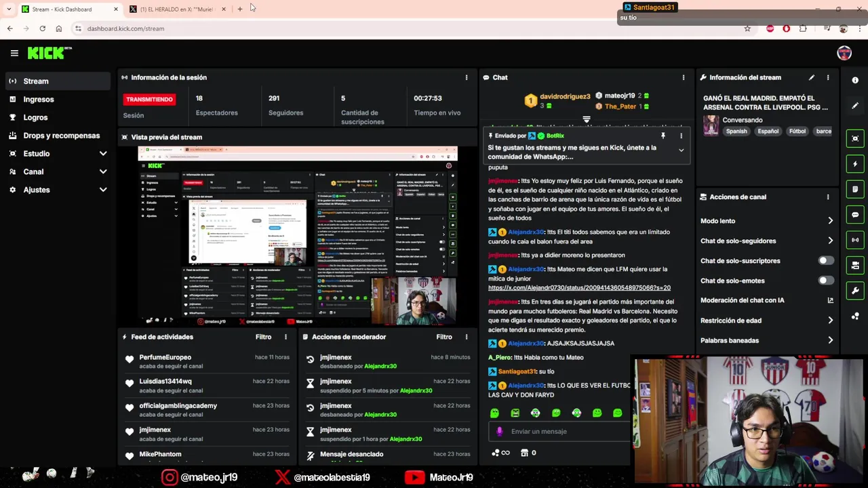Open options menu of Acciones de moderador
Viewport: 868px width, 488px height.
(x=467, y=337)
